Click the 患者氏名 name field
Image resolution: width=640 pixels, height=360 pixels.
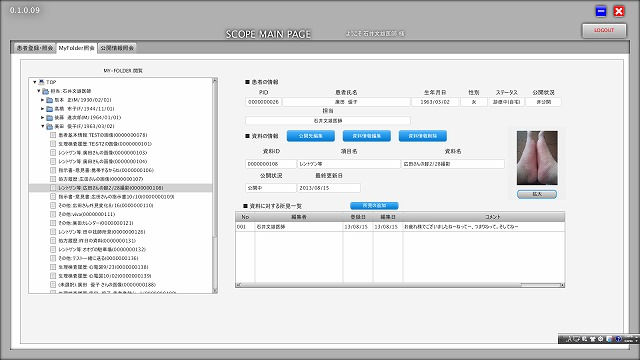[x=346, y=102]
